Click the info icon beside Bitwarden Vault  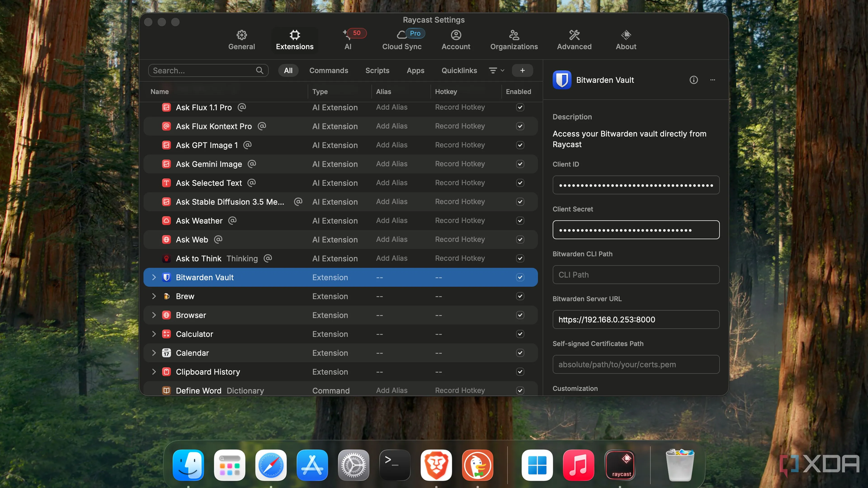tap(693, 80)
